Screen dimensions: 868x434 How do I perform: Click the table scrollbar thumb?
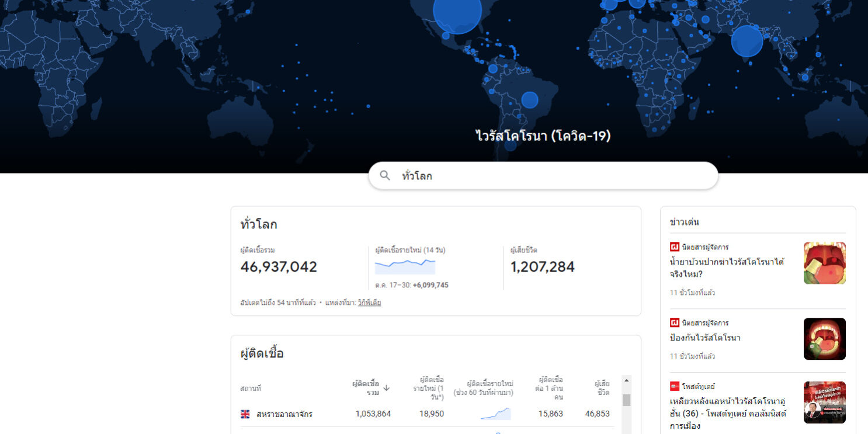point(627,400)
